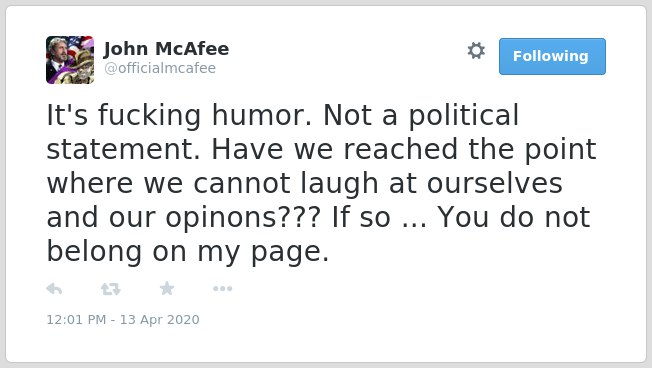Image resolution: width=652 pixels, height=368 pixels.
Task: Favorite the tweet with star icon
Action: point(167,288)
